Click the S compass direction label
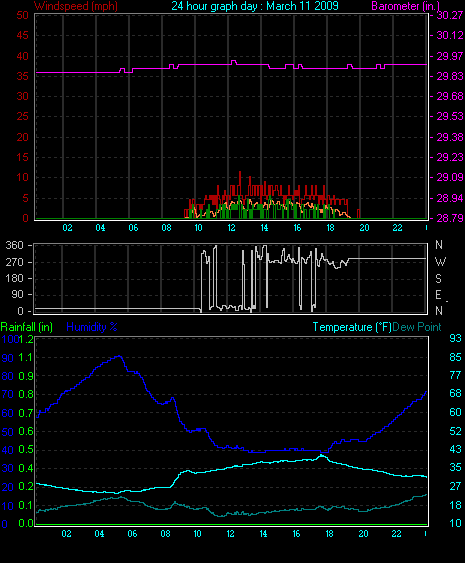The height and width of the screenshot is (563, 465). tap(438, 279)
